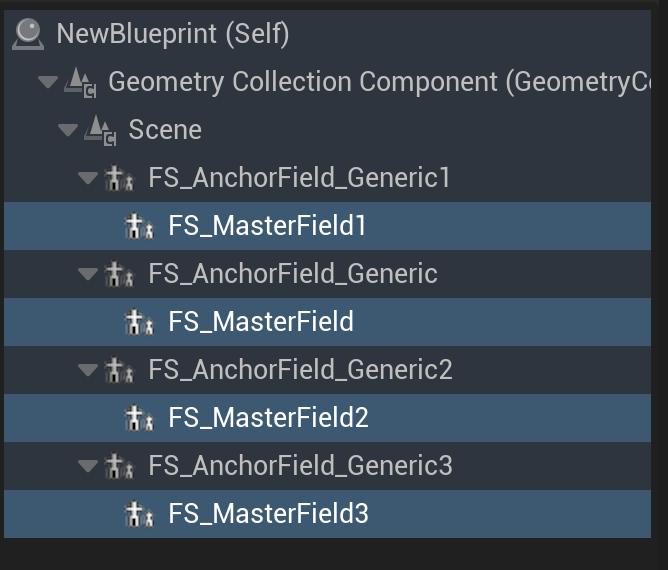Collapse the FS_AnchorField_Generic3 node
The image size is (668, 570).
point(87,466)
